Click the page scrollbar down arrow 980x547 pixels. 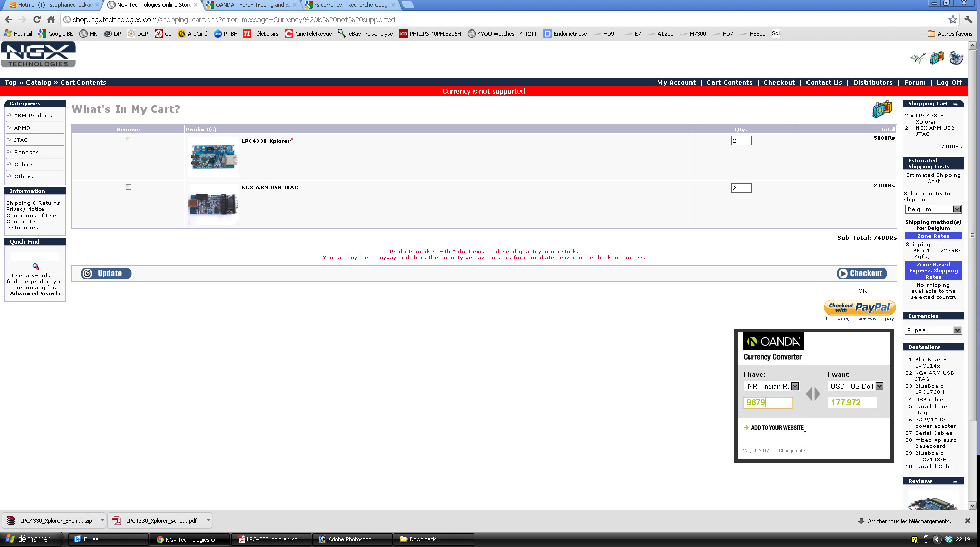972,506
